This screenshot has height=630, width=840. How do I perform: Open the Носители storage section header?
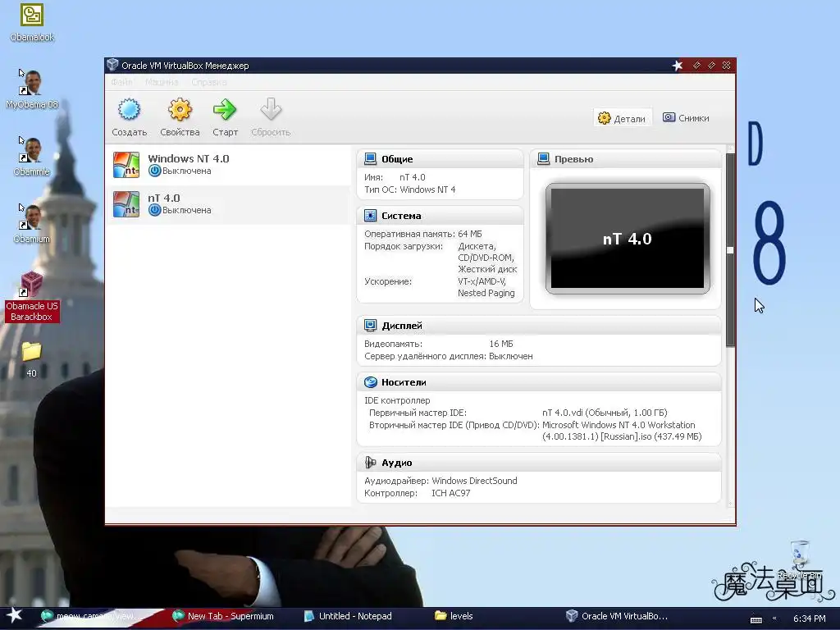[539, 382]
